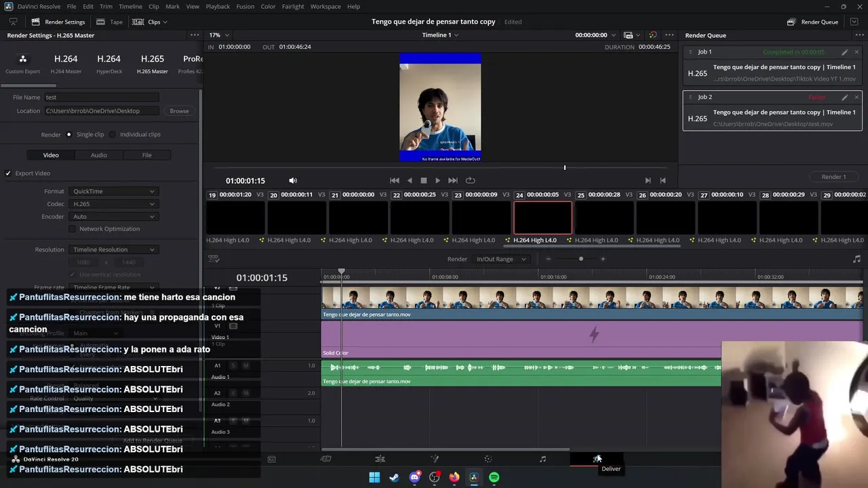Toggle the Render Queue toolbar button
This screenshot has width=868, height=488.
point(812,22)
